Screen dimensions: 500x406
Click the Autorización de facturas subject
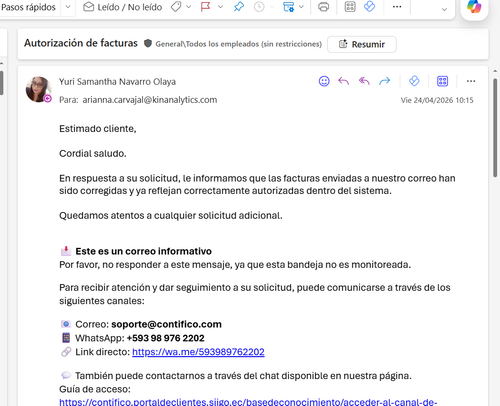[81, 43]
